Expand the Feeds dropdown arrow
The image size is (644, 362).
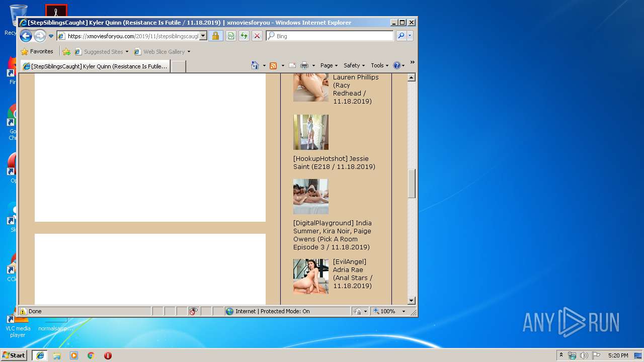coord(283,65)
